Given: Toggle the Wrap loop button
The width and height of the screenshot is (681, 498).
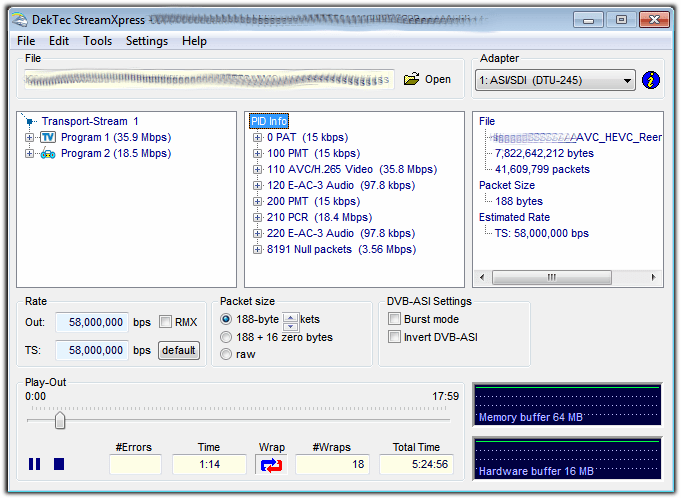Looking at the screenshot, I should pyautogui.click(x=271, y=465).
